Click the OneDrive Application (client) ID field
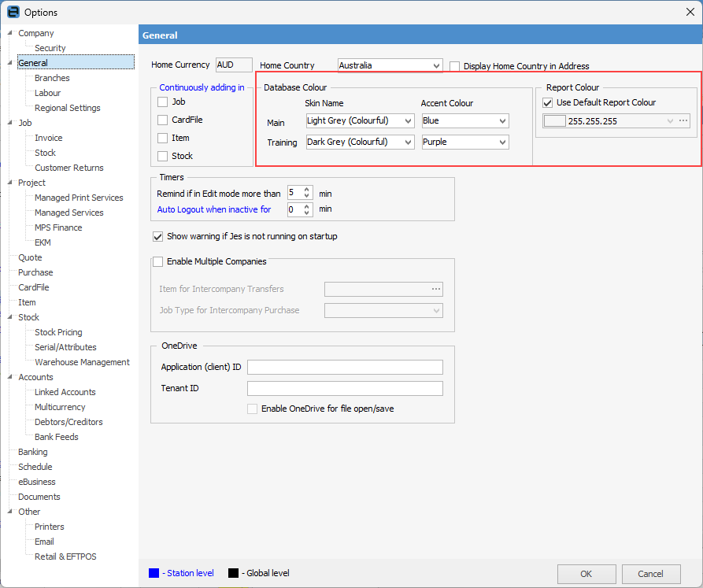The image size is (703, 588). pyautogui.click(x=345, y=368)
